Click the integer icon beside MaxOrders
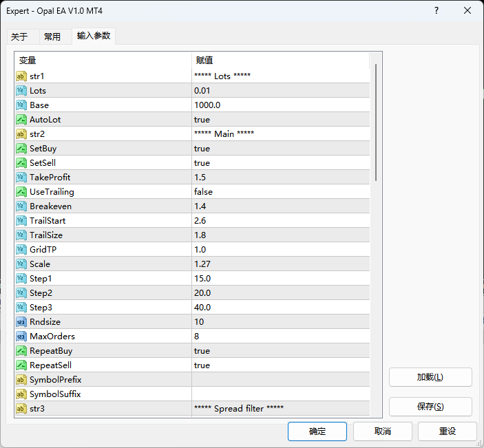484x448 pixels. 21,337
